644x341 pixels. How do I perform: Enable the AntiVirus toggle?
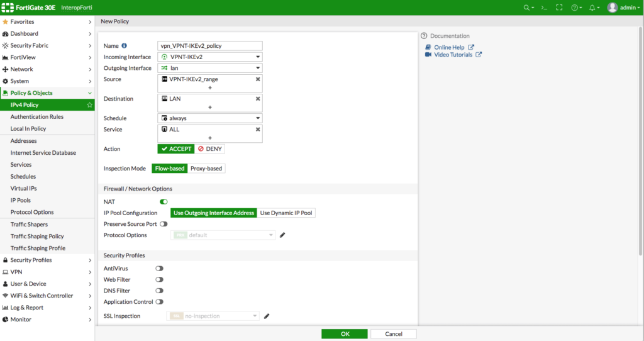[159, 268]
